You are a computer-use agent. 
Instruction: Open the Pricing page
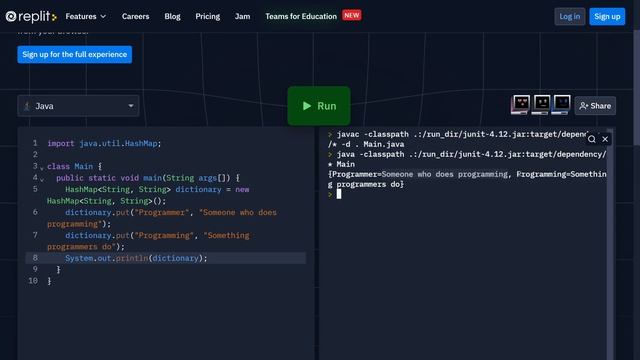click(x=207, y=16)
